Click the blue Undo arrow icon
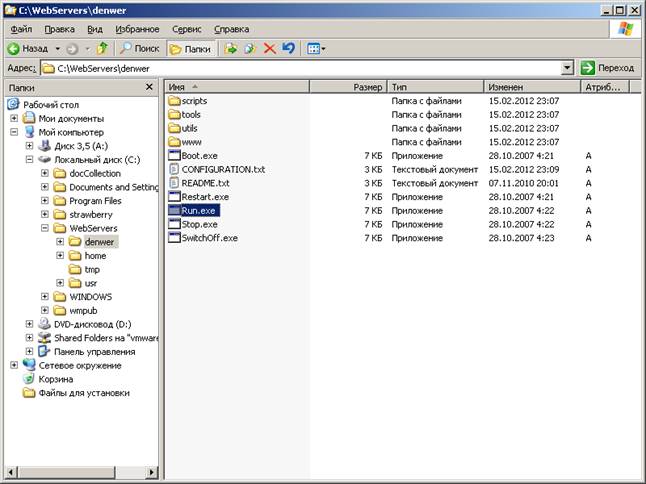Screen dimensions: 646x484 (x=289, y=49)
